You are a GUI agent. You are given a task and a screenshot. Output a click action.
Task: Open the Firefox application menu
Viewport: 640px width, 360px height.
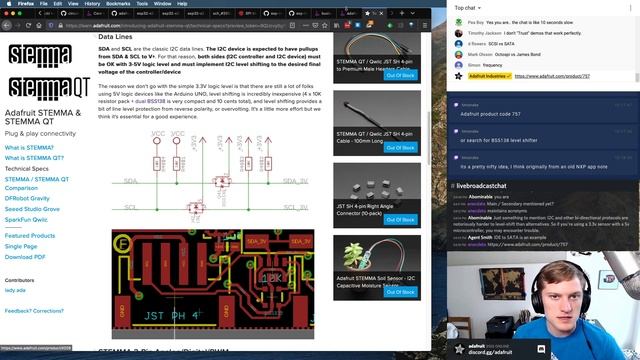coord(26,3)
